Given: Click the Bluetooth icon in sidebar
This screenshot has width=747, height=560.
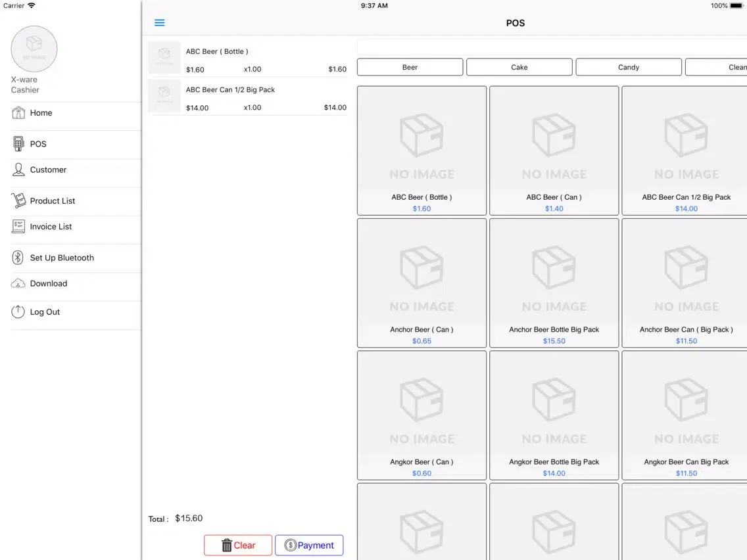Looking at the screenshot, I should [18, 258].
